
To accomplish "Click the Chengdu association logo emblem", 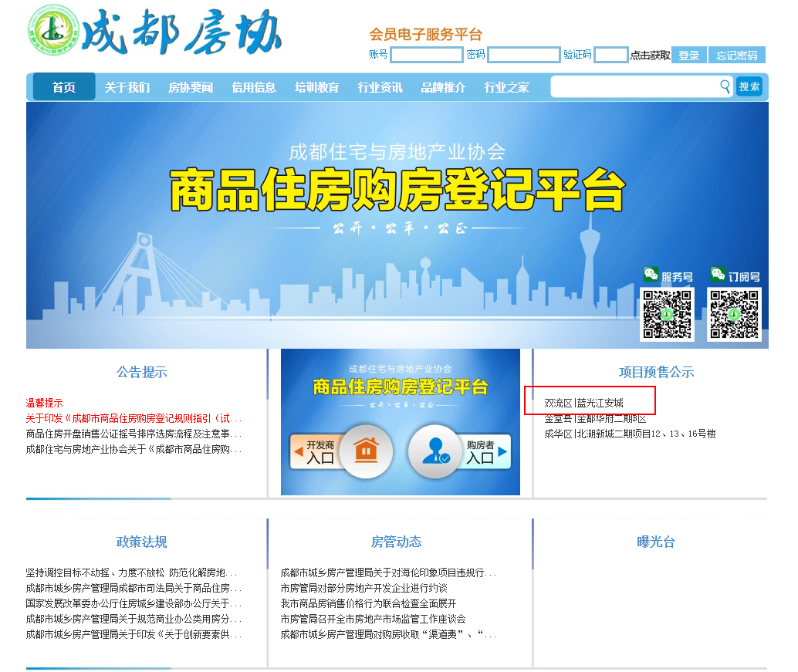I will 53,30.
